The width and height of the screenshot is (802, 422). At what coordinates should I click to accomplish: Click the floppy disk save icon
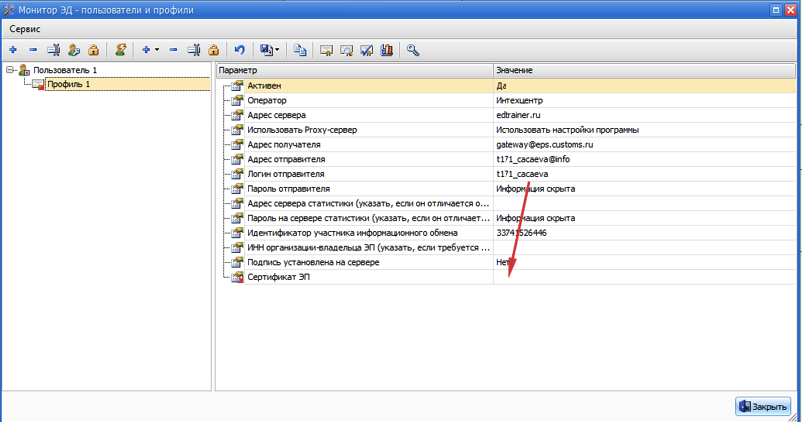pyautogui.click(x=266, y=49)
